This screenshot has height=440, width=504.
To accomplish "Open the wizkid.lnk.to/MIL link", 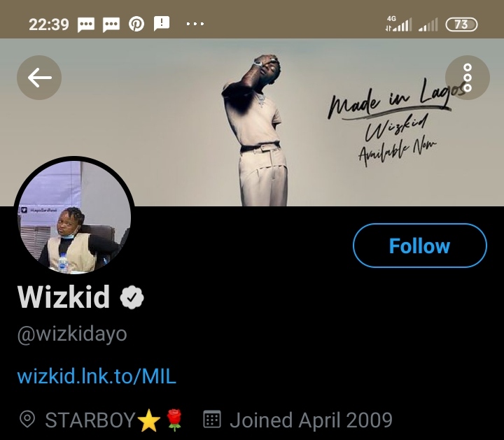I will pyautogui.click(x=97, y=376).
